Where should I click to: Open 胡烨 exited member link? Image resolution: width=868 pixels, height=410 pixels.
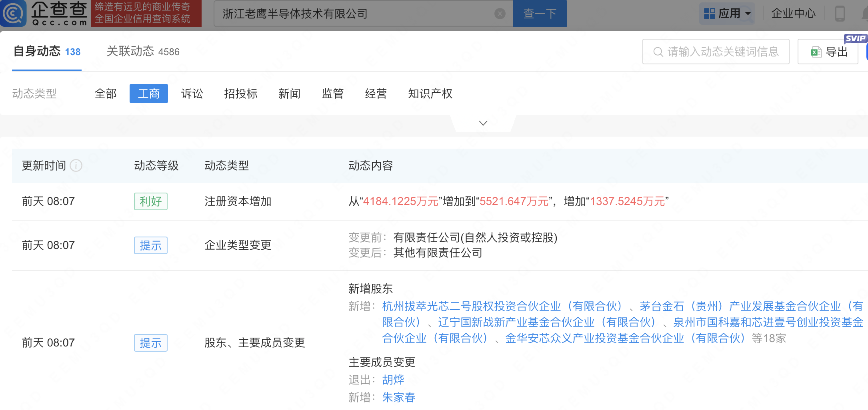pos(393,380)
